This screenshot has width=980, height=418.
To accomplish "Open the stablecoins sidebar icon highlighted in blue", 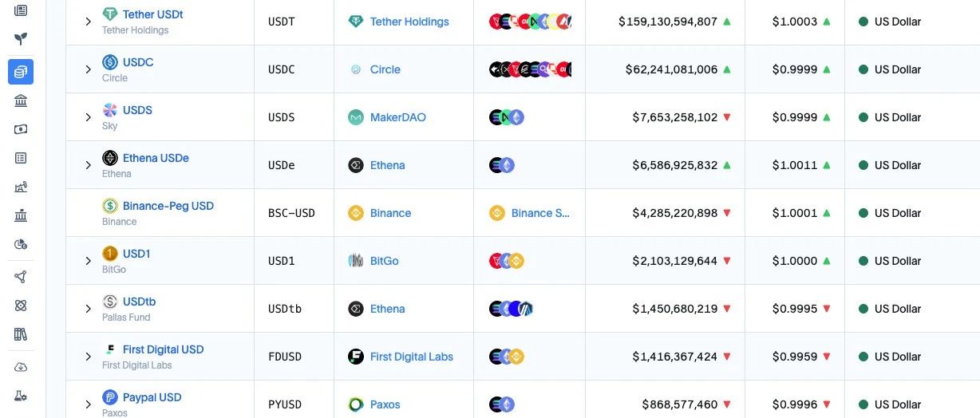I will [21, 72].
